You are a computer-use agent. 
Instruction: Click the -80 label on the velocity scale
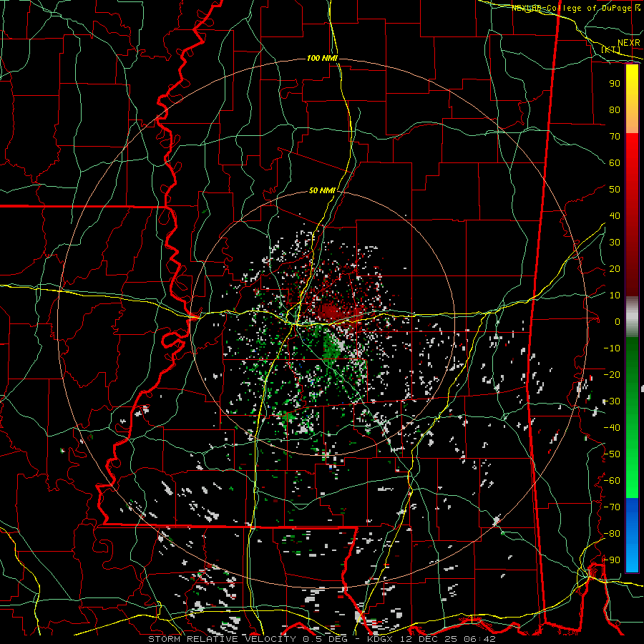click(612, 534)
